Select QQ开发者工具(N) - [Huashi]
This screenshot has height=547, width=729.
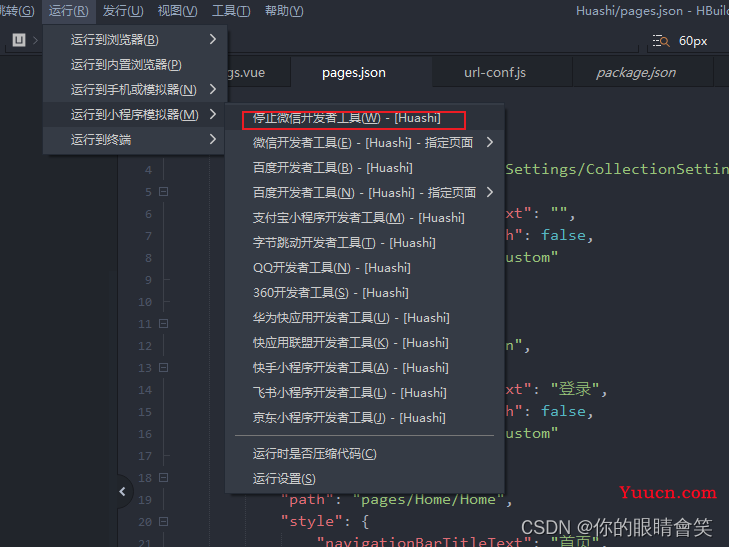click(x=364, y=268)
